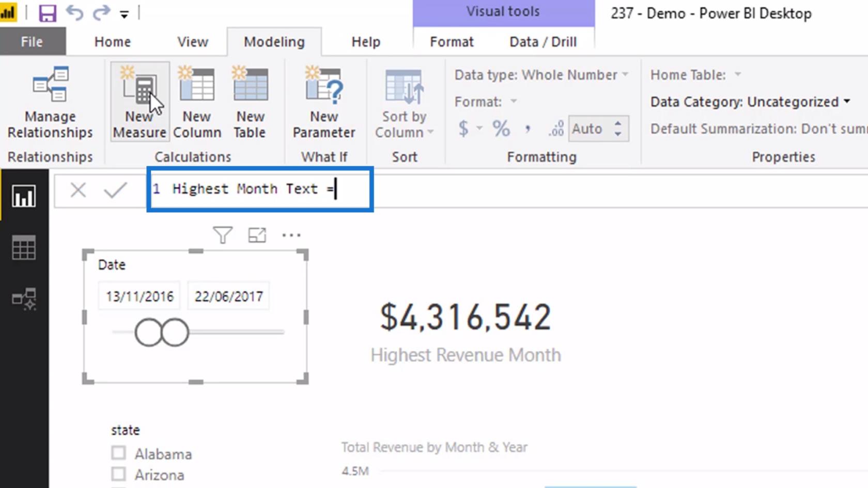Open the Help ribbon tab
Image resolution: width=868 pixels, height=488 pixels.
point(366,42)
